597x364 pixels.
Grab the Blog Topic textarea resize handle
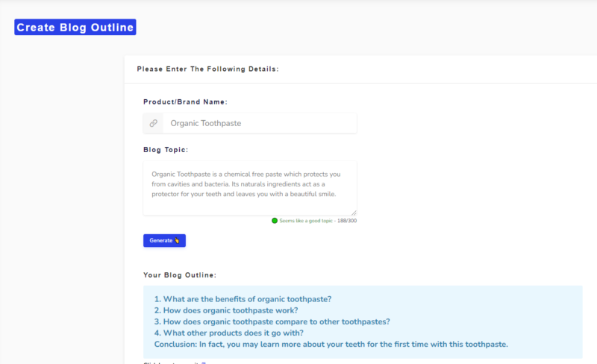pos(354,213)
